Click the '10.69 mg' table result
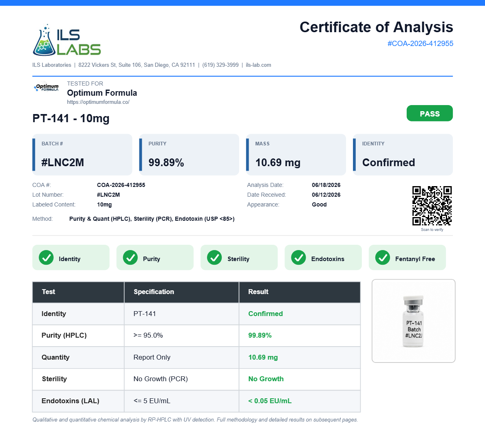 263,357
